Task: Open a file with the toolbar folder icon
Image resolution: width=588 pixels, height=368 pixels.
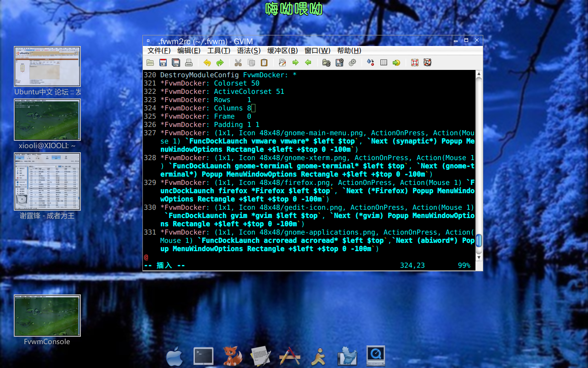Action: (150, 63)
